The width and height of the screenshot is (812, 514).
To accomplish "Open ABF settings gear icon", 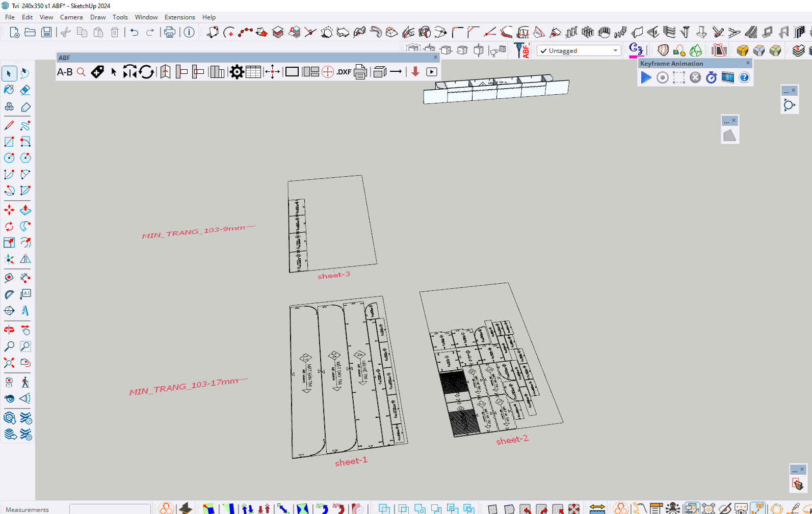I will pos(237,72).
